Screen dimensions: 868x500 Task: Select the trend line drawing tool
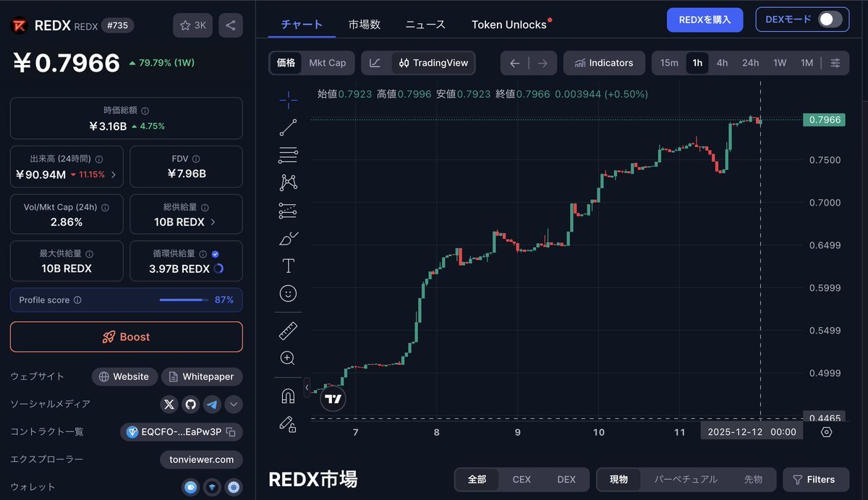click(288, 127)
